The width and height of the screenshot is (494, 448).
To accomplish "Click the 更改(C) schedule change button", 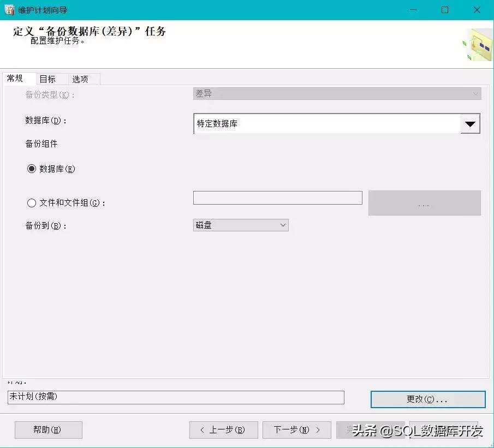I will click(428, 399).
